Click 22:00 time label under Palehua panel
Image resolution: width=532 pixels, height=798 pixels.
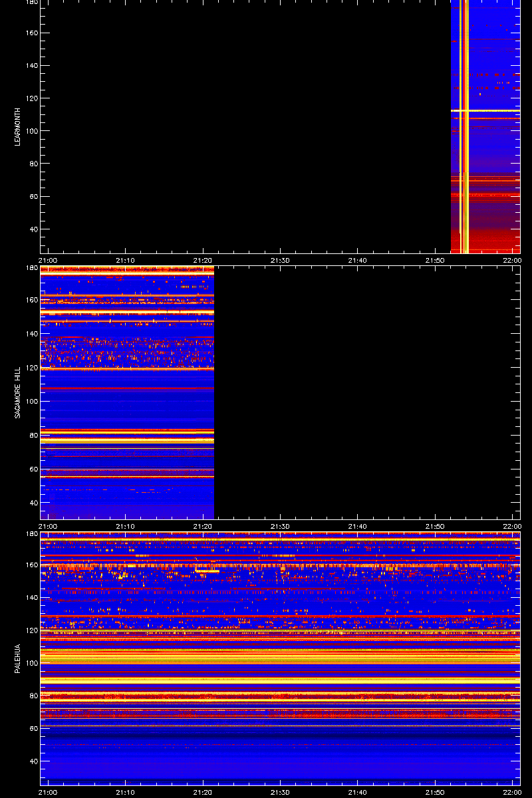(x=512, y=792)
